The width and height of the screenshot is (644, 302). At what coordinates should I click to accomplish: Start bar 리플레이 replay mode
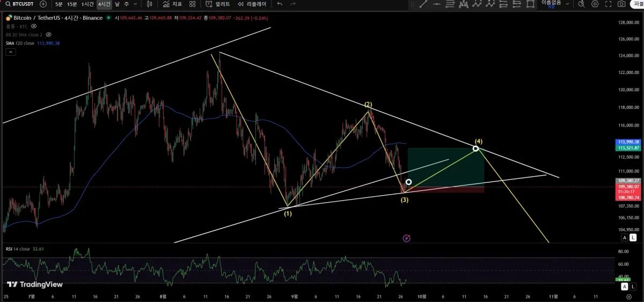coord(252,4)
